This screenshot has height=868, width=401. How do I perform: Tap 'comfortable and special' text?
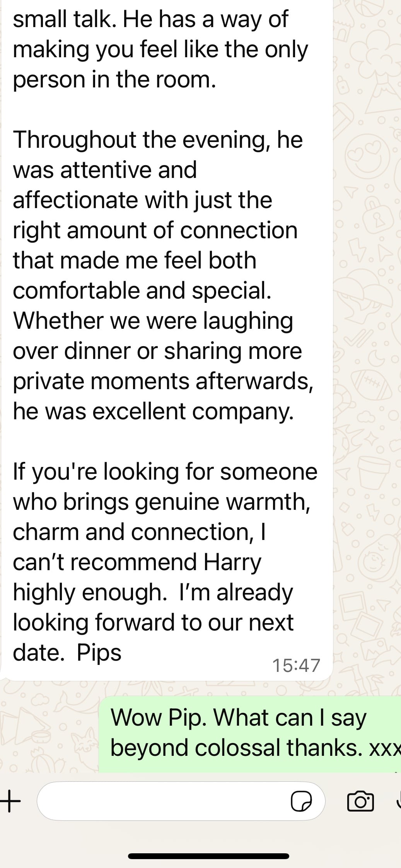[142, 290]
